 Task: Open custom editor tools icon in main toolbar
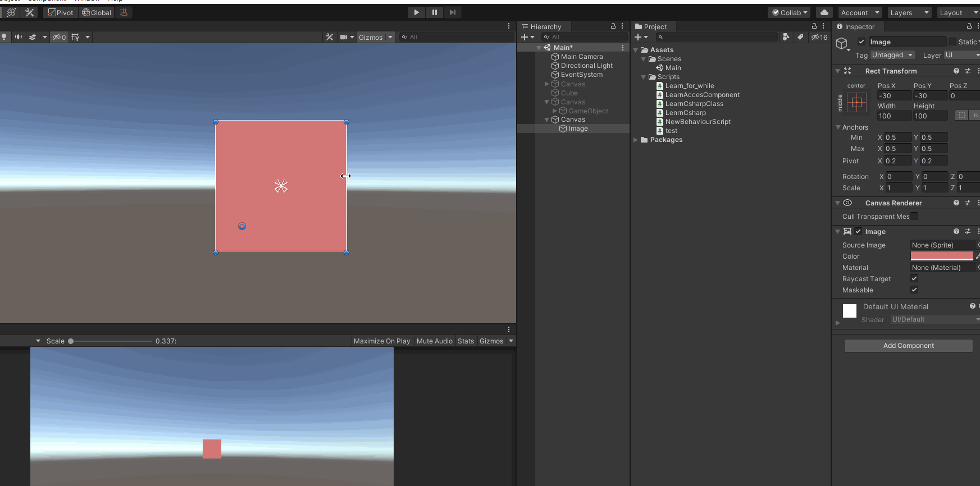tap(30, 12)
